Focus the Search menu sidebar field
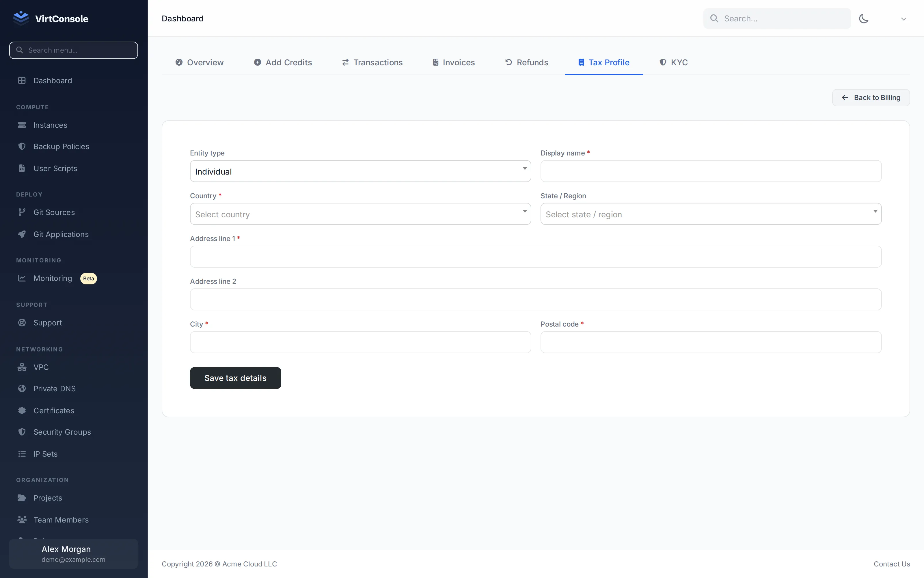Viewport: 924px width, 578px height. [x=73, y=50]
